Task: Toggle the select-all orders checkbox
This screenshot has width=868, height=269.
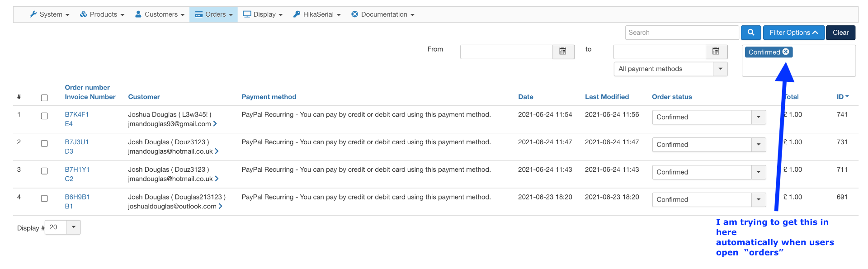Action: tap(44, 98)
